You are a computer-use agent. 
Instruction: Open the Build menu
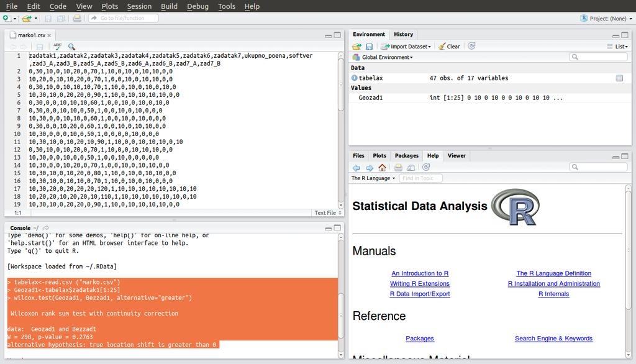(169, 6)
